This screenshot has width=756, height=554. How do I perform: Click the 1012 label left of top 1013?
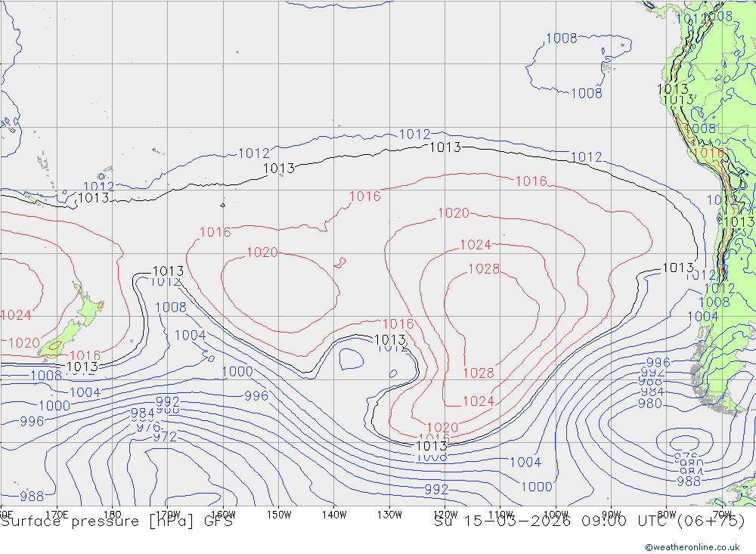pyautogui.click(x=414, y=135)
